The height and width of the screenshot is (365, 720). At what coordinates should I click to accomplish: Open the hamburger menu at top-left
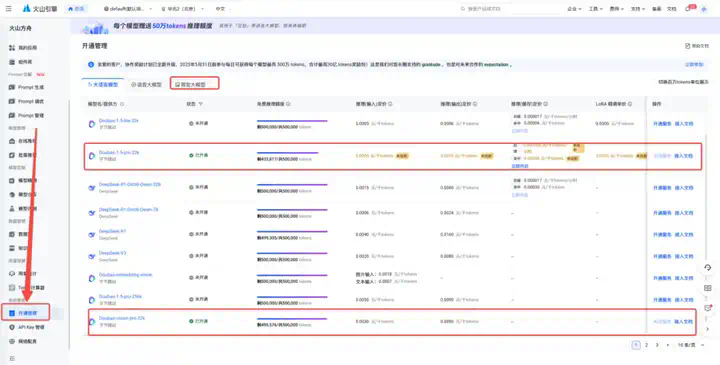[x=8, y=8]
